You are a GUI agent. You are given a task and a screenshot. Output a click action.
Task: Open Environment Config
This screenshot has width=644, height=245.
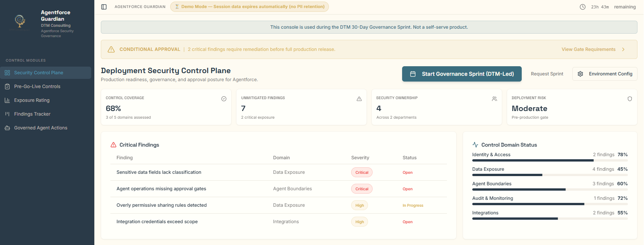pos(605,74)
